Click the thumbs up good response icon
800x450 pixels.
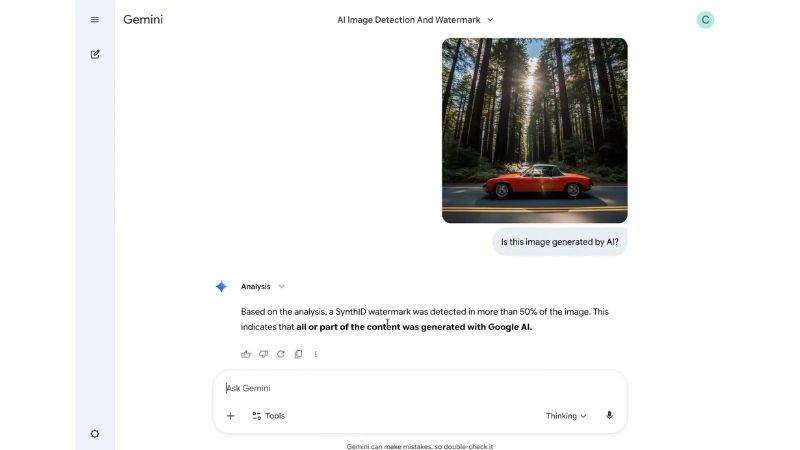click(246, 354)
